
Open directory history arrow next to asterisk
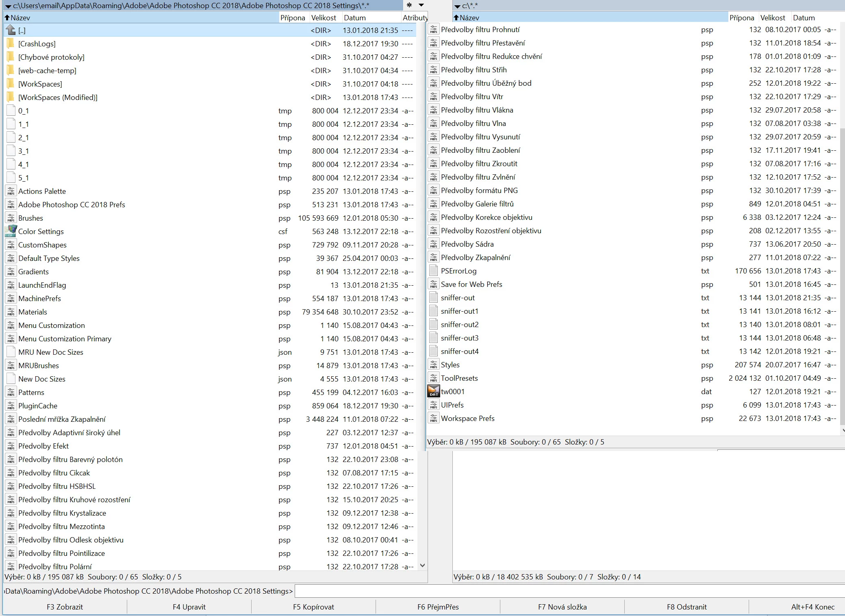click(x=421, y=5)
